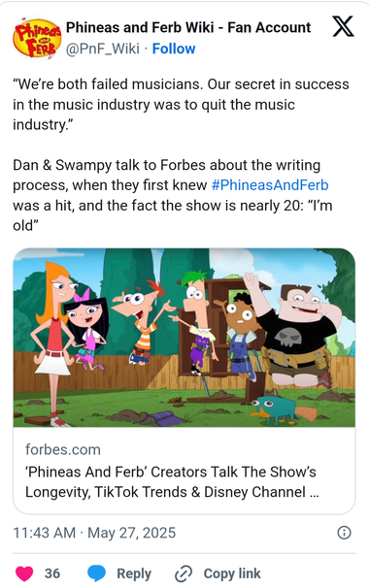
Task: Follow the @PnF_Wiki account
Action: tap(174, 49)
